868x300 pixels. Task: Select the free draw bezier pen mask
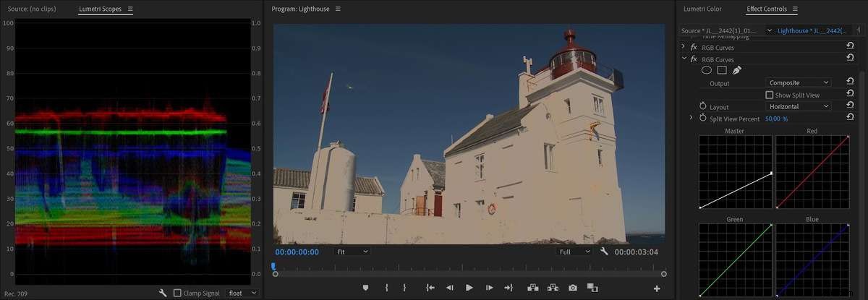pyautogui.click(x=737, y=70)
